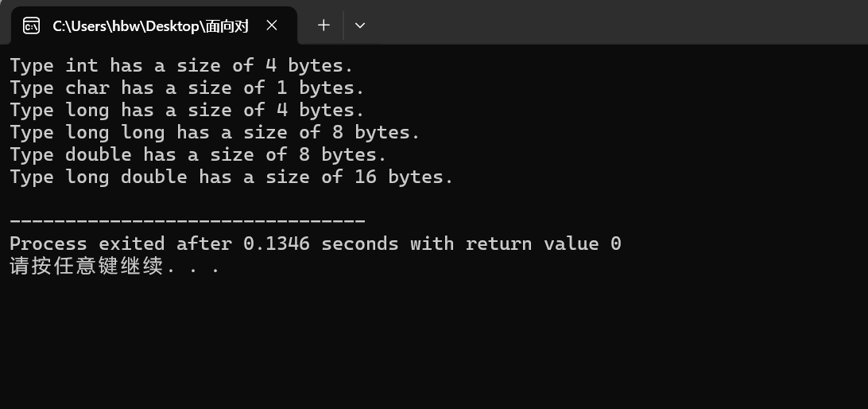Click the dashed separator line
The height and width of the screenshot is (409, 868).
coord(187,221)
